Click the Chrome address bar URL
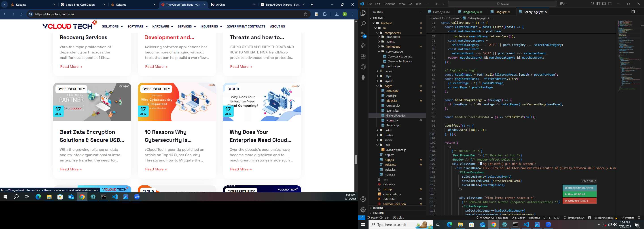 click(x=55, y=14)
